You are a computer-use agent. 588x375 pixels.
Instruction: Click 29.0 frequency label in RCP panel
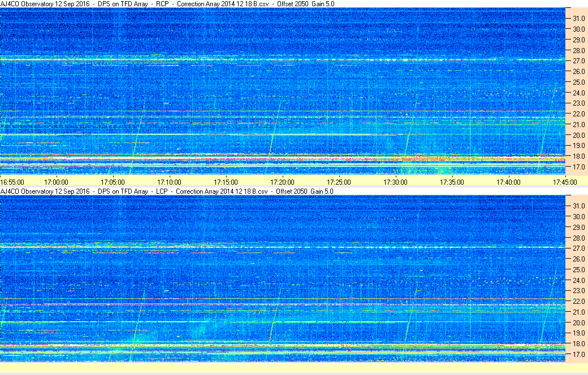click(x=579, y=40)
